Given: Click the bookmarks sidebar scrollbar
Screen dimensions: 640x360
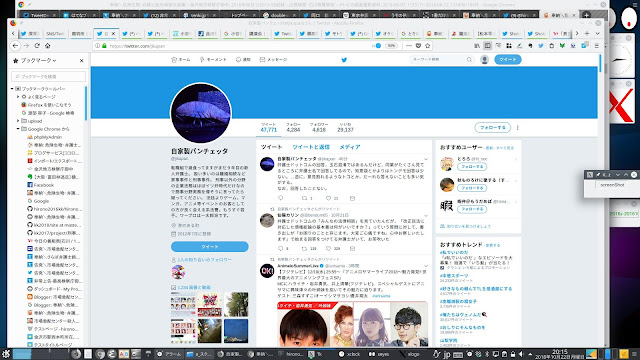Looking at the screenshot, I should 86,103.
